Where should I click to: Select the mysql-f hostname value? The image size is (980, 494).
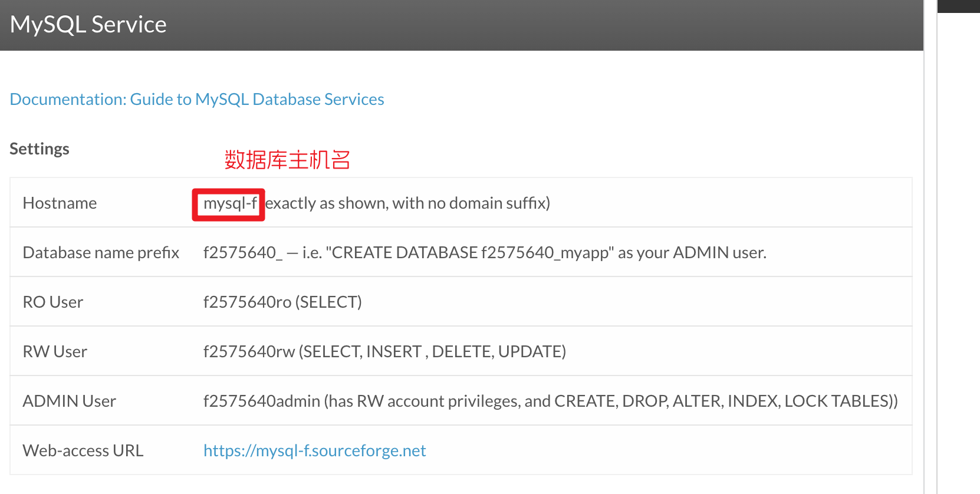[230, 203]
